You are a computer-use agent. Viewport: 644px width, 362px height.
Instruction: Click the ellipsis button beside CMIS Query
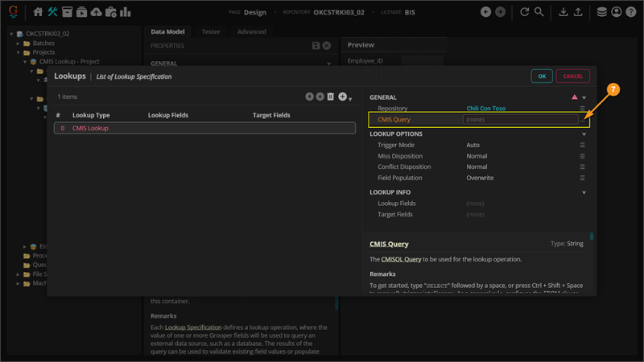point(583,120)
